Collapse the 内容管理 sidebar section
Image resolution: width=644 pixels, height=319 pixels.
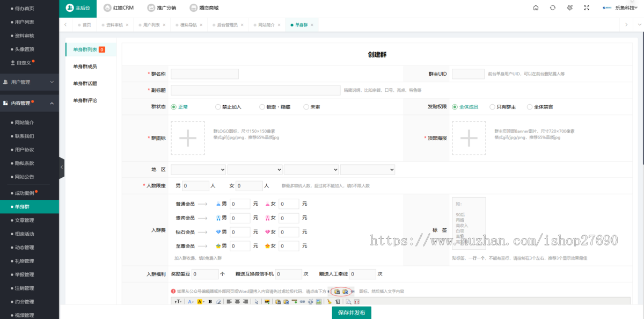tap(30, 103)
